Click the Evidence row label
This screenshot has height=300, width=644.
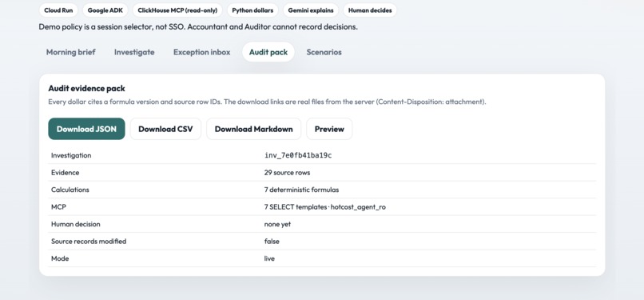click(65, 173)
